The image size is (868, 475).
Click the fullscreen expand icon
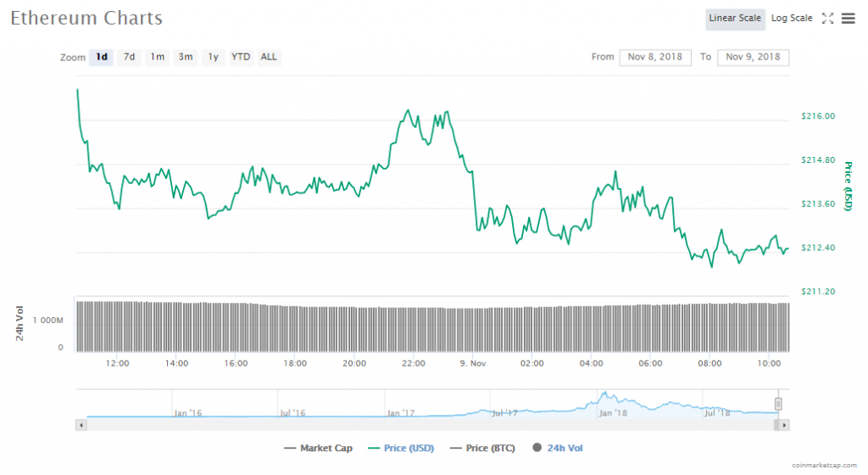click(x=828, y=19)
